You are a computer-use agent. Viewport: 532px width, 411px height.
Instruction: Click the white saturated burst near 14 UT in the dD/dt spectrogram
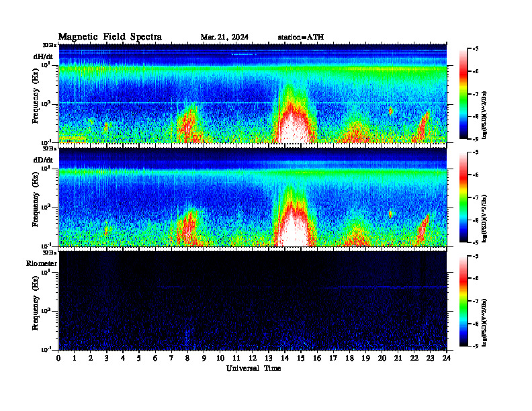[x=294, y=230]
